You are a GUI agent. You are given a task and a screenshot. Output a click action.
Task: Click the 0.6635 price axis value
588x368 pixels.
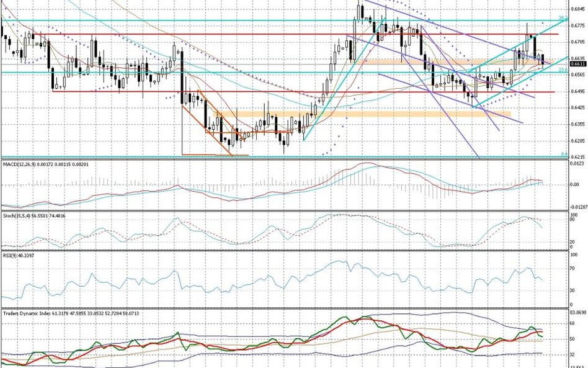(578, 58)
